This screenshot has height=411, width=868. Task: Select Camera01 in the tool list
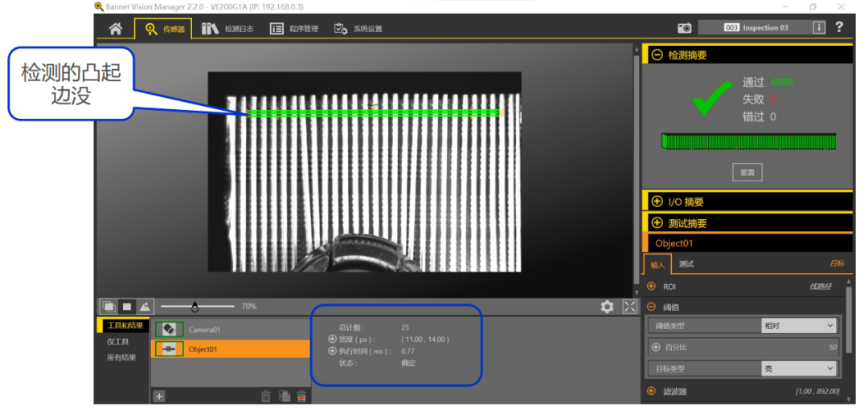204,330
